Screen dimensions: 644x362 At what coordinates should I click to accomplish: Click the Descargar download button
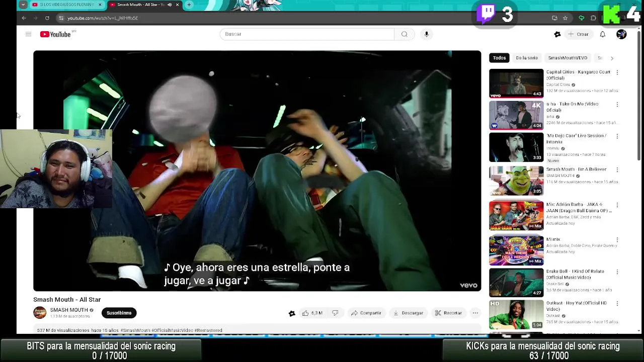[408, 313]
